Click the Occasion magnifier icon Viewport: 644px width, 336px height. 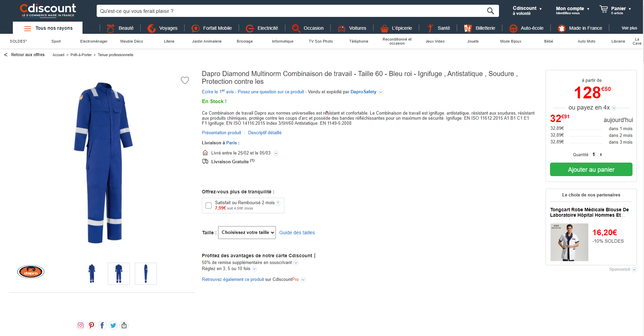coord(296,28)
